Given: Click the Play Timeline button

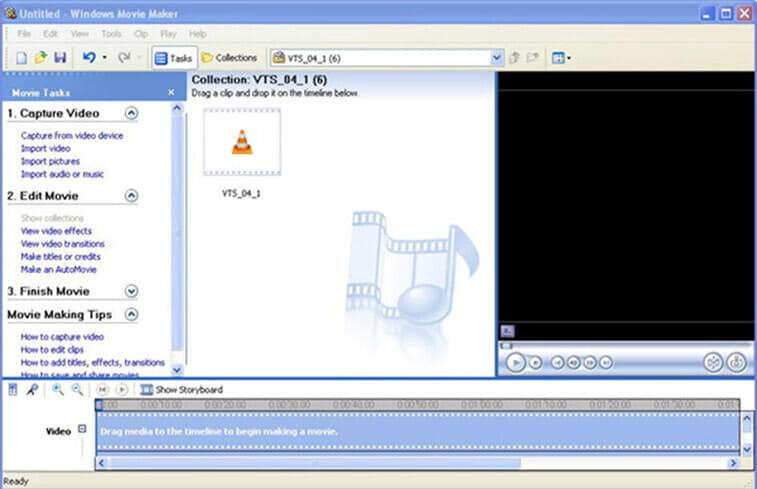Looking at the screenshot, I should click(x=122, y=390).
